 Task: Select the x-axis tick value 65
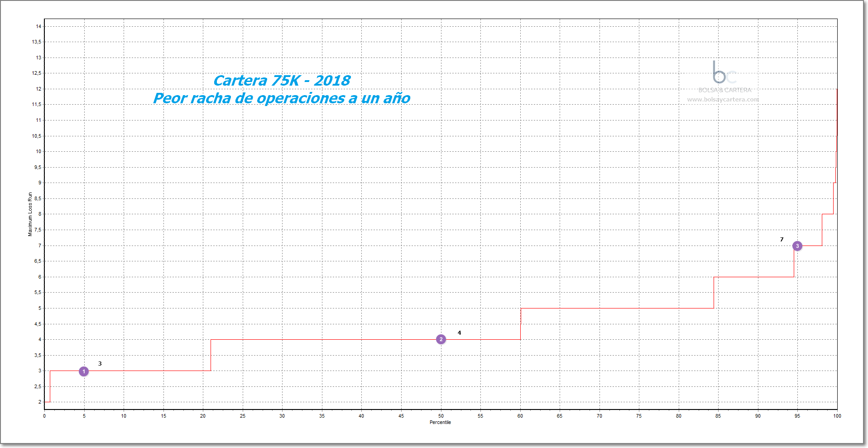tap(560, 416)
